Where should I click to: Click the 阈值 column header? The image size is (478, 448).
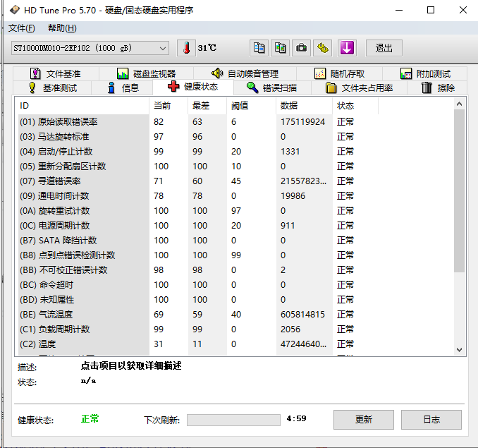tap(251, 106)
